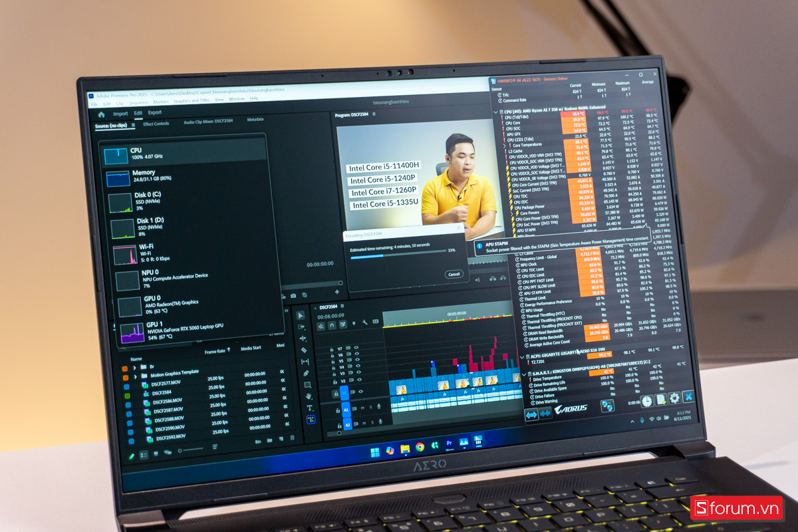Open HWiNFO settings gear icon

(674, 398)
